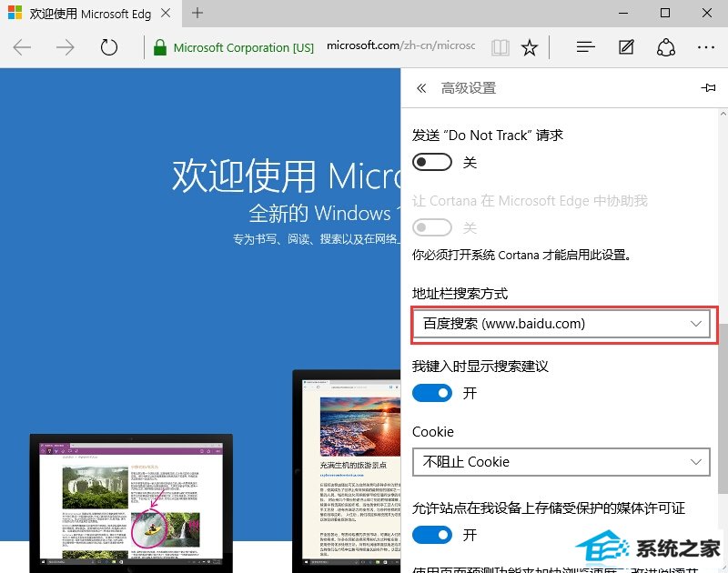Pin the 高级设置 pane
This screenshot has height=573, width=728.
708,87
